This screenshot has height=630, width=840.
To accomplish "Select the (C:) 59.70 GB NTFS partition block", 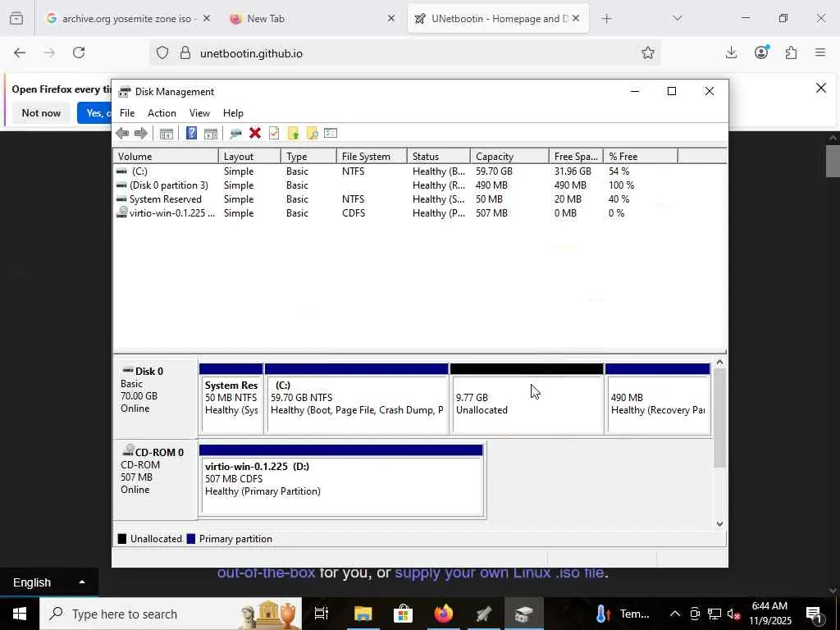I will point(356,399).
